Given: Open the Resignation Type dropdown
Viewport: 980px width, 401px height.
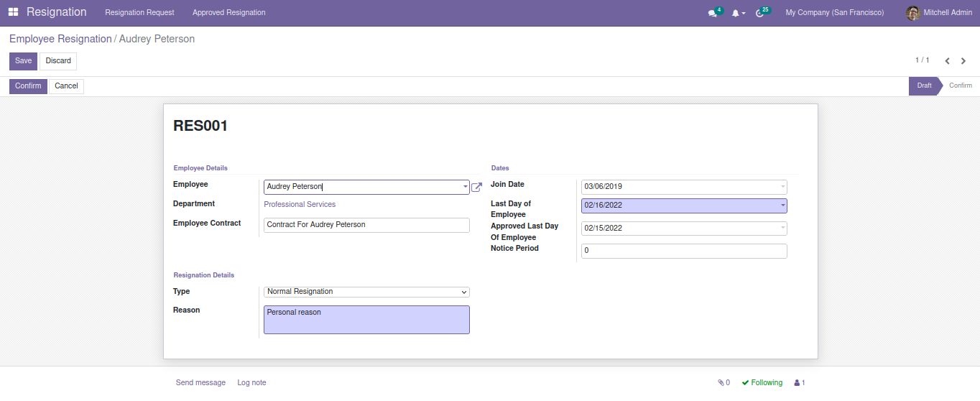Looking at the screenshot, I should (x=366, y=292).
